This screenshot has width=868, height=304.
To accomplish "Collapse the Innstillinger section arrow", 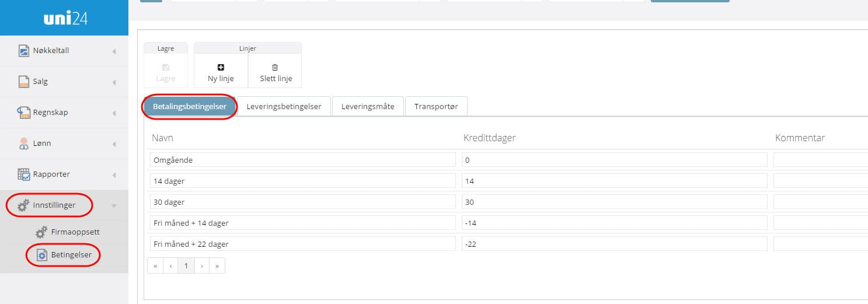I will coord(114,206).
